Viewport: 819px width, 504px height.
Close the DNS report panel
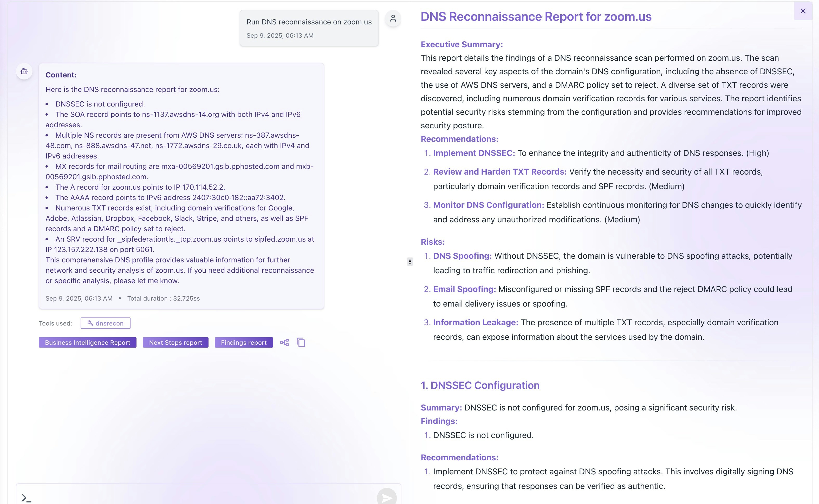pos(803,11)
